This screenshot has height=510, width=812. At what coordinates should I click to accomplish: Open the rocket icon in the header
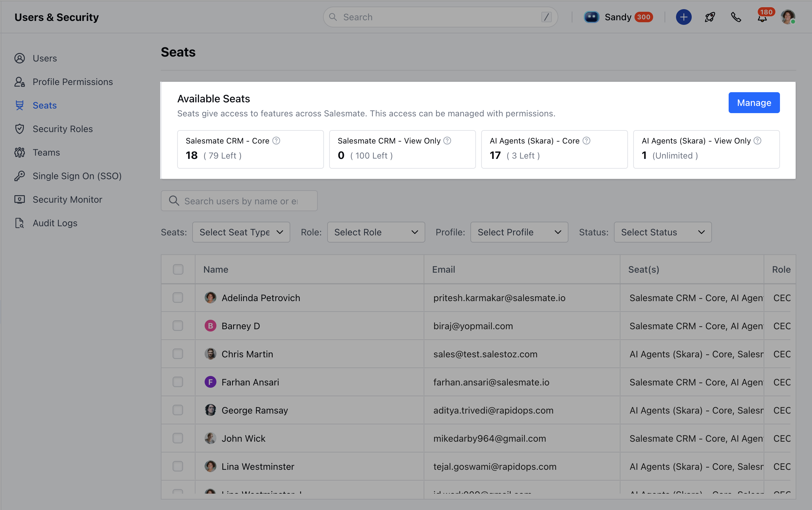[709, 17]
